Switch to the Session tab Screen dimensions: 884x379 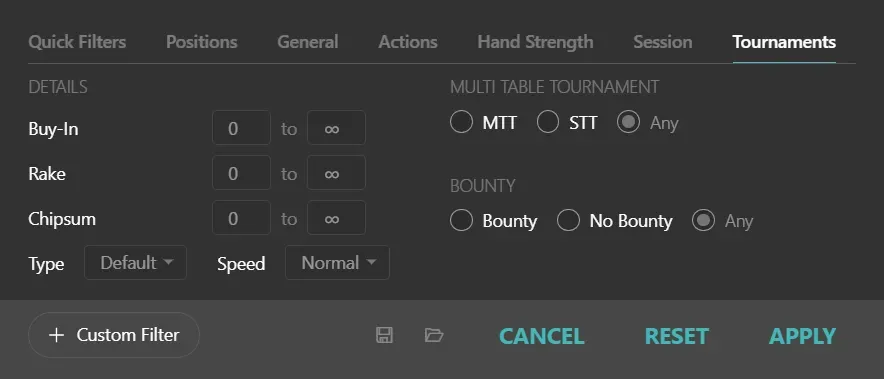(662, 42)
